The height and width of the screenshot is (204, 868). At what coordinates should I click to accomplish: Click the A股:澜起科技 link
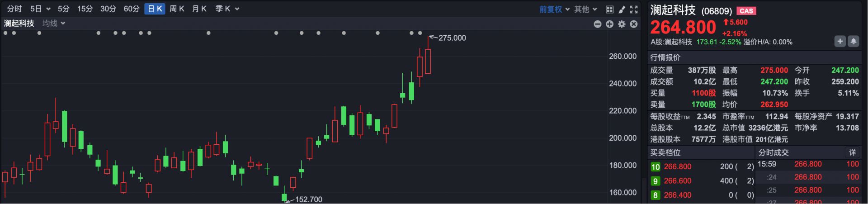coord(671,42)
